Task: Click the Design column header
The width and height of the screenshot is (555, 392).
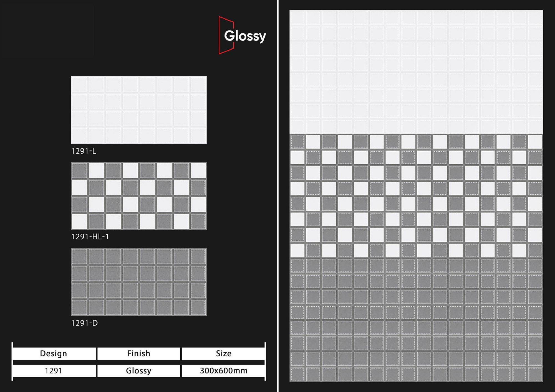Action: [x=54, y=353]
